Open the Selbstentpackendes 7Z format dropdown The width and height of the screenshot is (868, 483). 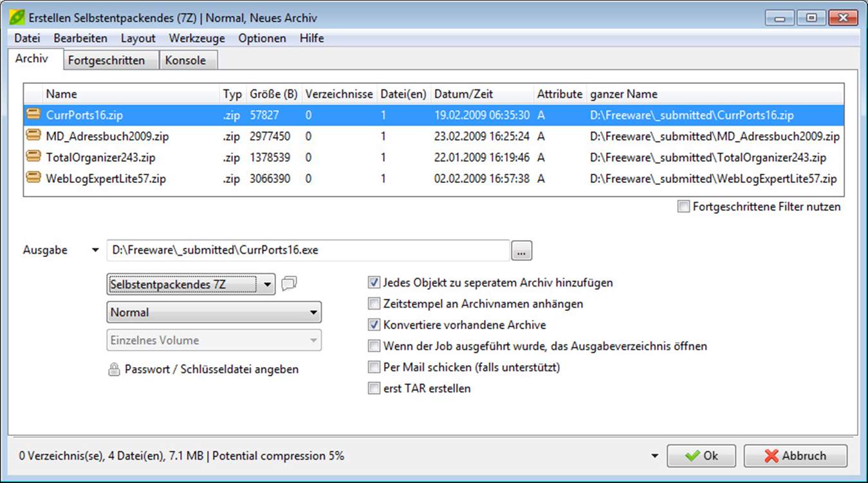point(190,284)
